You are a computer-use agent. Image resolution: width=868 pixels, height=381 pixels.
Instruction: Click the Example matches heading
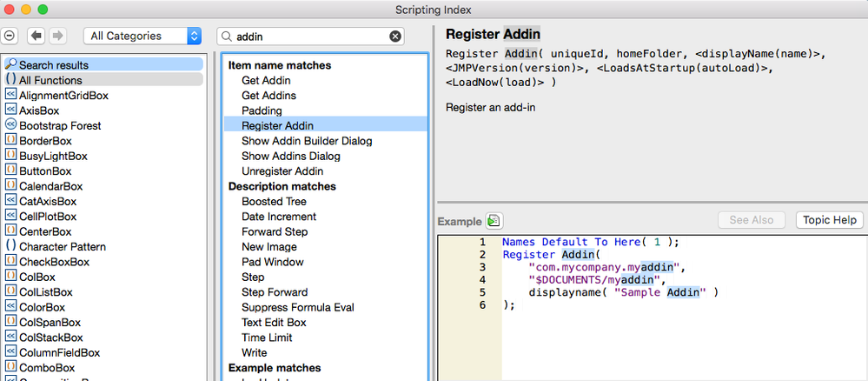click(x=274, y=368)
